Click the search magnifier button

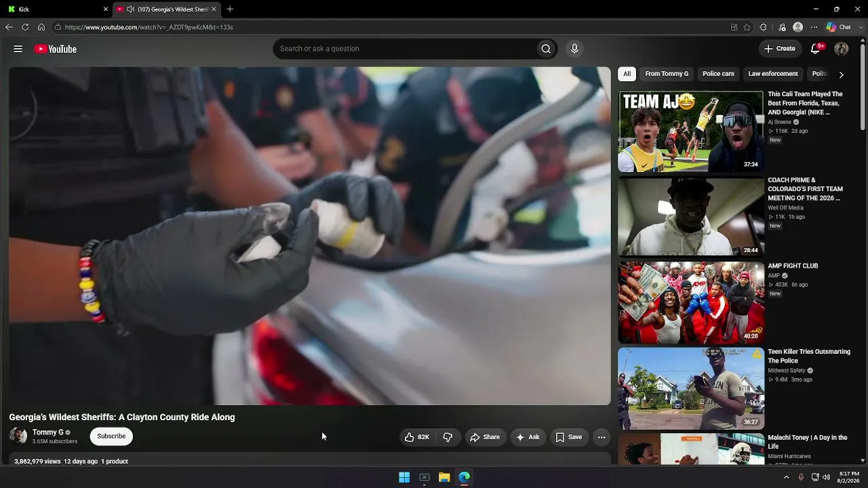pos(546,49)
